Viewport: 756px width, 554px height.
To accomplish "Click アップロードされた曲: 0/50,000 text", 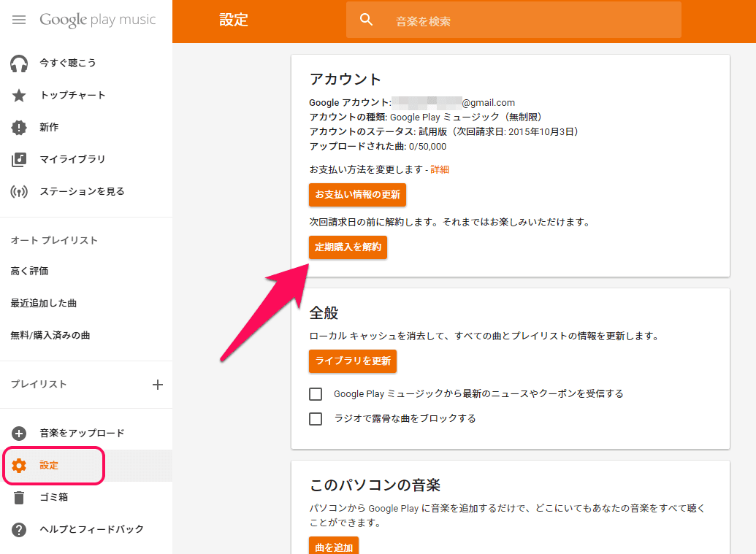I will coord(378,147).
